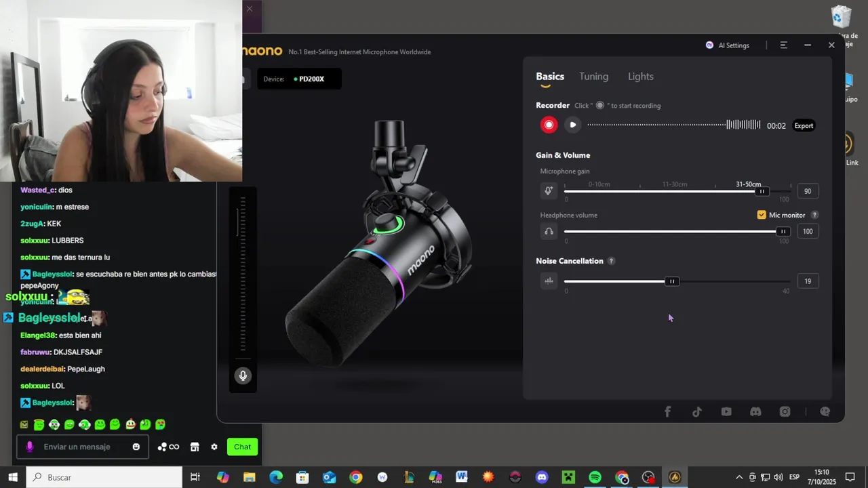Image resolution: width=868 pixels, height=488 pixels.
Task: Show hidden system tray icons chevron
Action: (x=739, y=477)
